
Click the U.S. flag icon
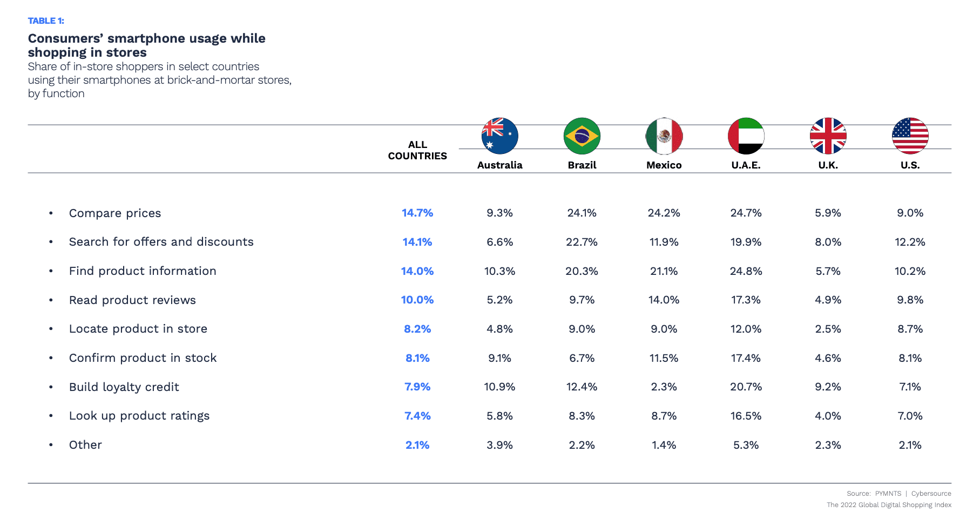pyautogui.click(x=910, y=136)
